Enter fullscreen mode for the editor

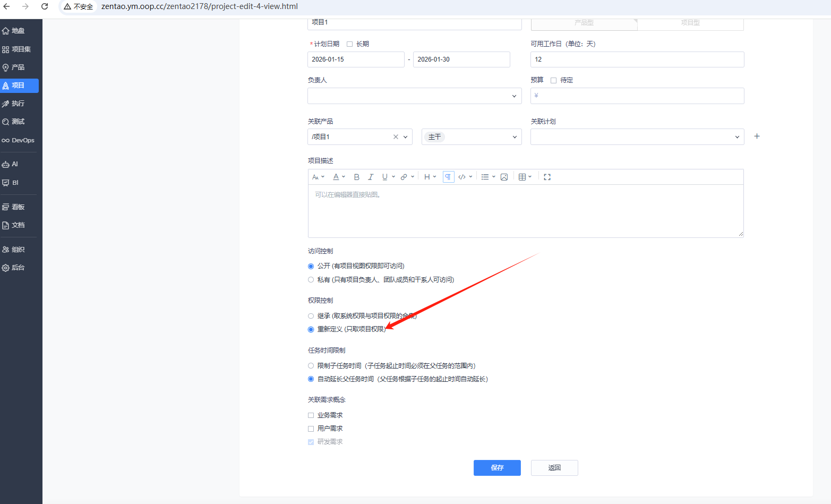[x=547, y=177]
